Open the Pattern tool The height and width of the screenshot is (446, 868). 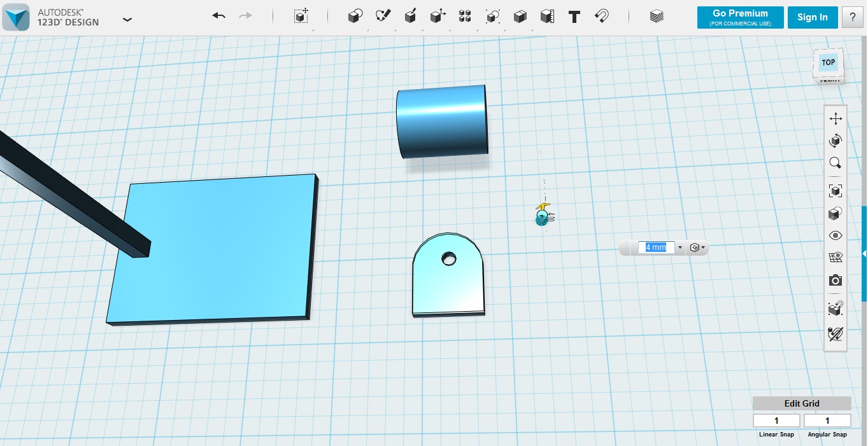tap(465, 17)
